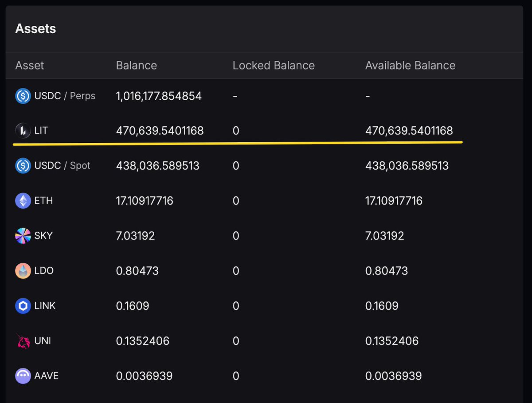Select the LINK asset name

pos(45,306)
